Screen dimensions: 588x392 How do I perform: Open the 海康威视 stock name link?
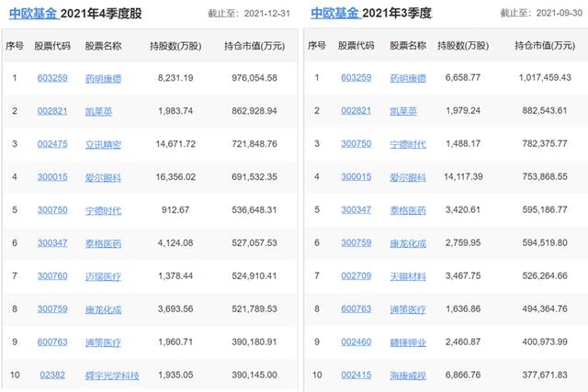pyautogui.click(x=408, y=375)
